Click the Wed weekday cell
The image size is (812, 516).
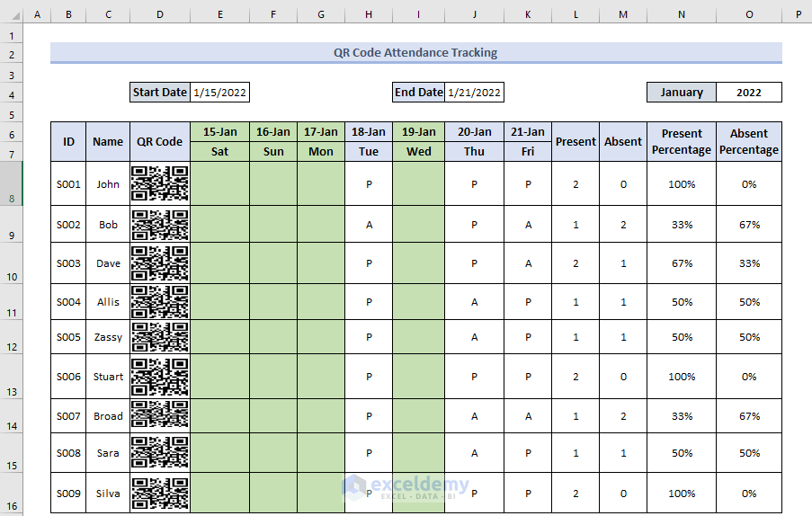point(418,152)
